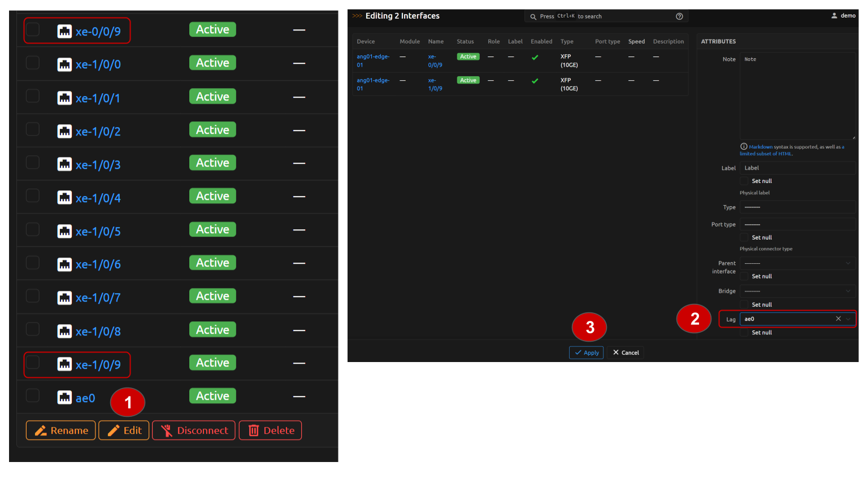Open the Type dropdown in Attributes
This screenshot has height=488, width=868.
click(797, 207)
